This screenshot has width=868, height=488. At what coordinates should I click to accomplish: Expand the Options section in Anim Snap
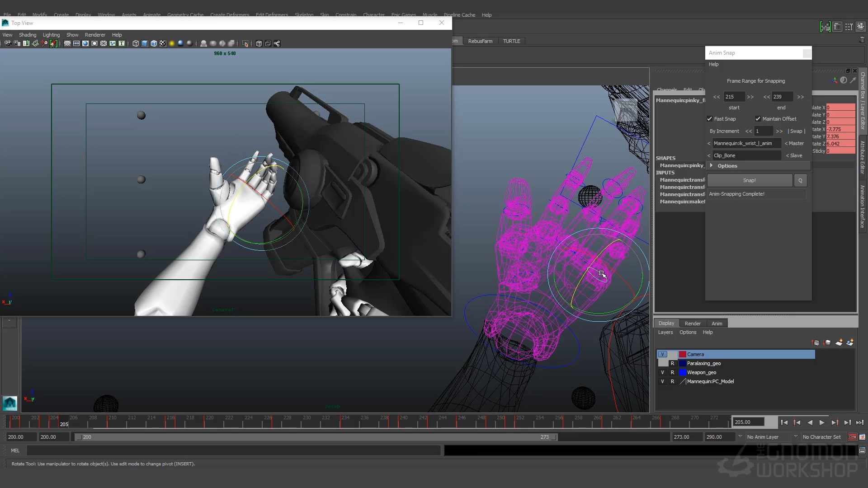pos(711,165)
